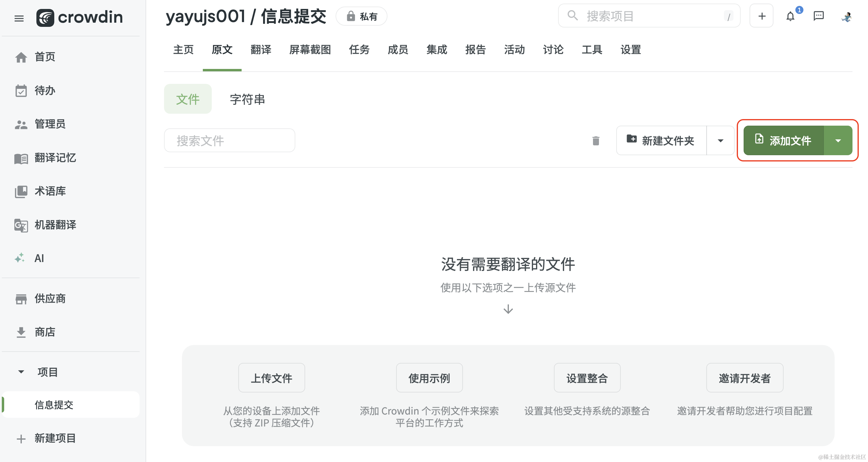Open the notifications bell
868x462 pixels.
[790, 16]
